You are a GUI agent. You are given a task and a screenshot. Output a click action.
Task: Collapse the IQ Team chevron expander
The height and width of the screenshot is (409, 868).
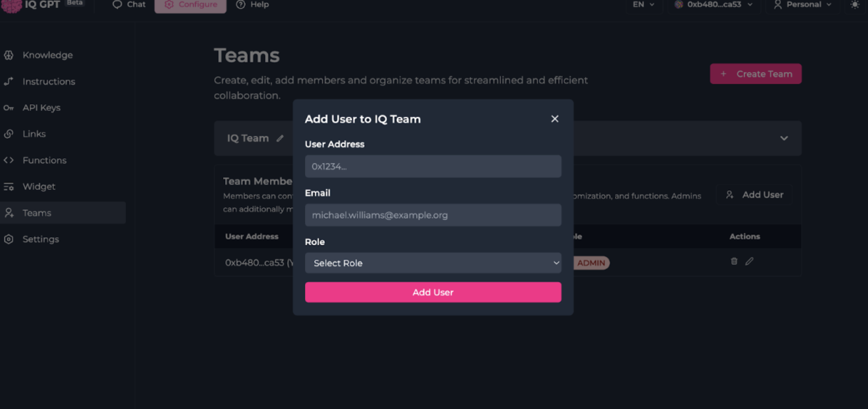784,138
